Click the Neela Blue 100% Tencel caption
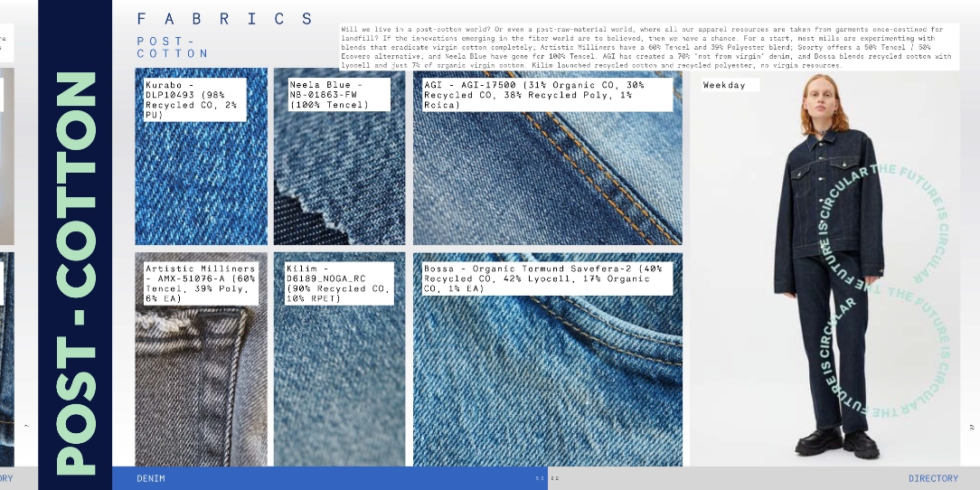980x490 pixels. coord(339,94)
